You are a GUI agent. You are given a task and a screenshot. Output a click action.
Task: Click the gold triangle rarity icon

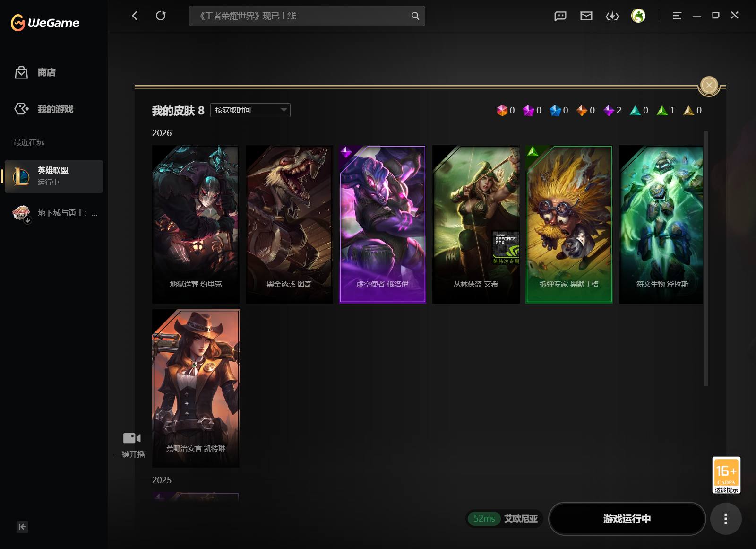pyautogui.click(x=688, y=110)
